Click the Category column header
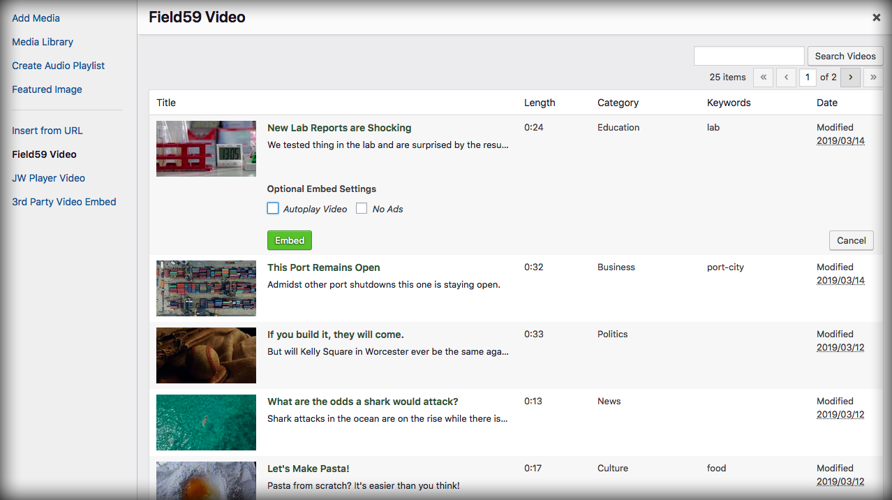892x500 pixels. pos(618,103)
